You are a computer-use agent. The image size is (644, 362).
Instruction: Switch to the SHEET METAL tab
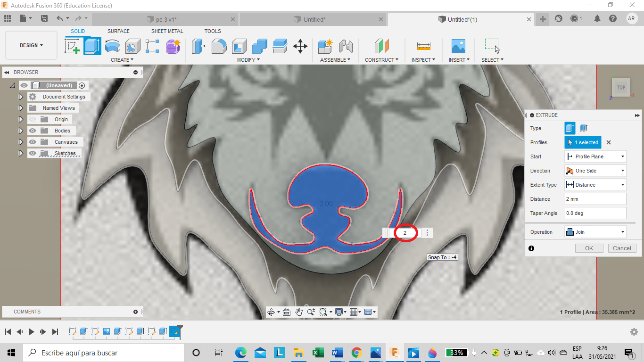[167, 31]
